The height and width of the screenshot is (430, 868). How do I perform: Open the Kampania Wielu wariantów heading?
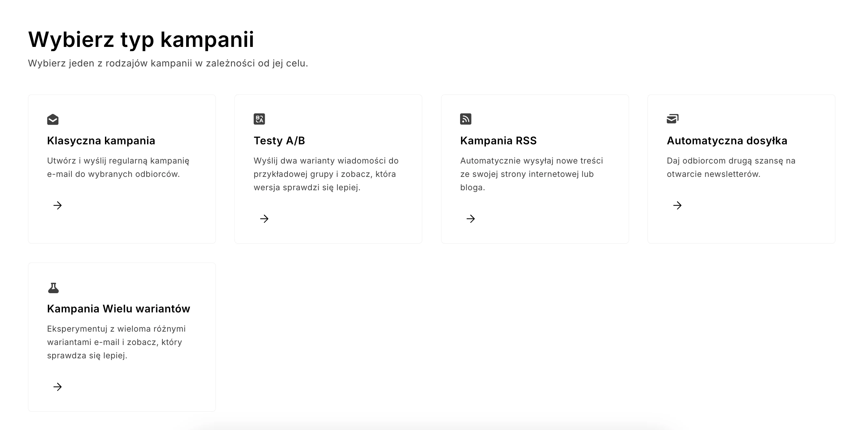pos(119,309)
